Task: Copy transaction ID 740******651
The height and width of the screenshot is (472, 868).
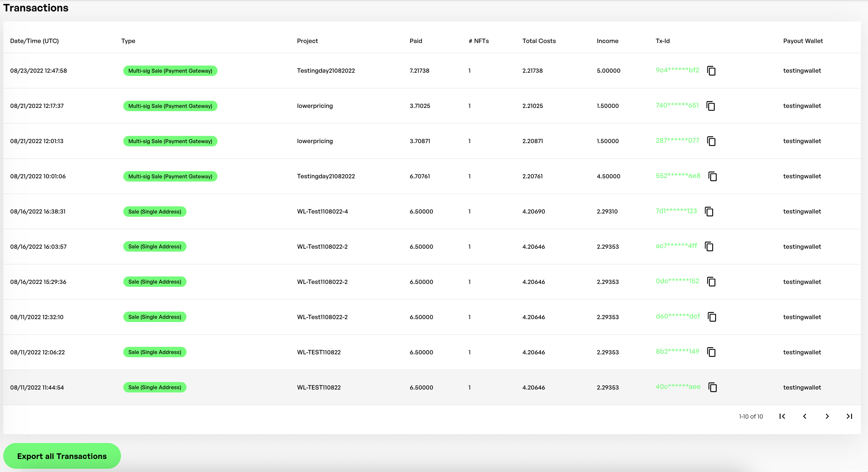Action: point(711,106)
